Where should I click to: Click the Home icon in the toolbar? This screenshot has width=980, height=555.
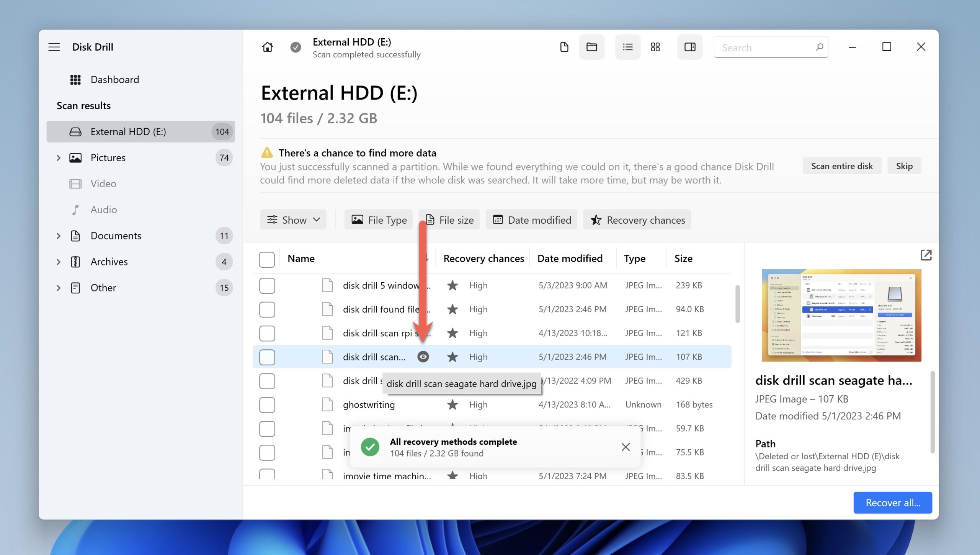click(x=268, y=47)
